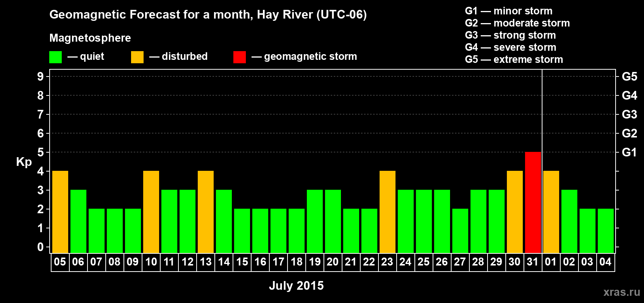
Task: Select the green bar for August 04
Action: (x=606, y=231)
